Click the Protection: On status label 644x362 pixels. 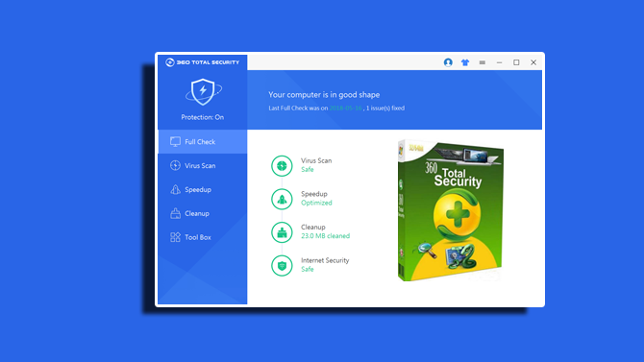[203, 117]
